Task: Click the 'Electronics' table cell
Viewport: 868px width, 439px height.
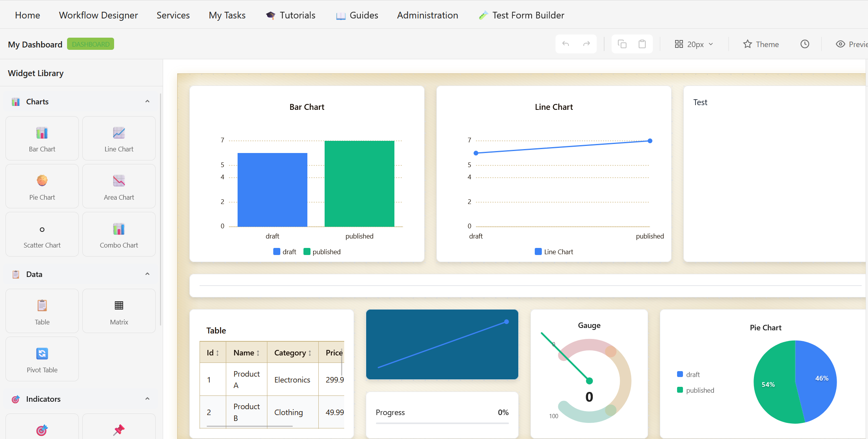Action: (292, 380)
